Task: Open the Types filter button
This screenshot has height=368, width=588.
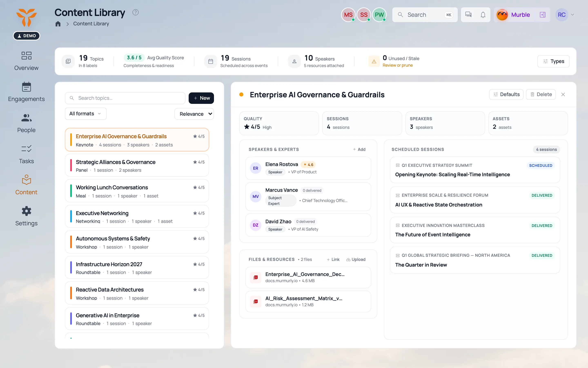Action: [x=553, y=61]
